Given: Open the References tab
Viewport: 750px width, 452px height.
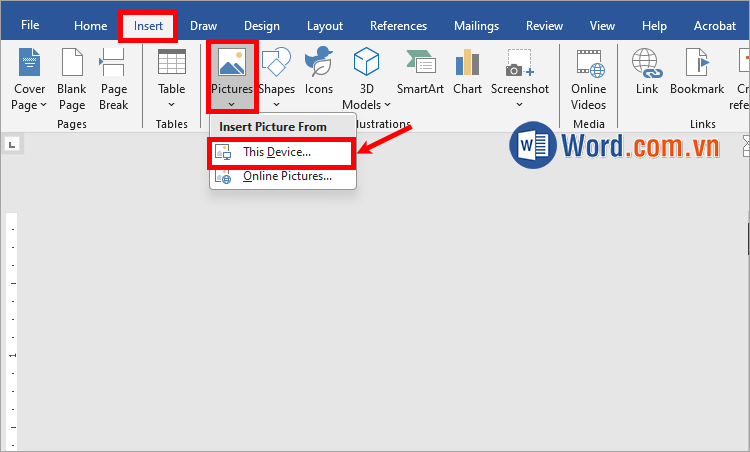Looking at the screenshot, I should click(399, 26).
